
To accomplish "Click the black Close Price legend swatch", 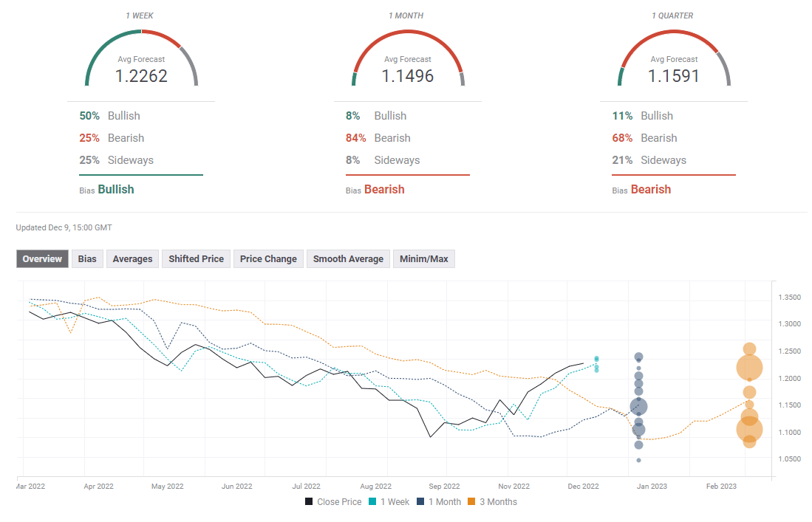I will click(x=309, y=502).
